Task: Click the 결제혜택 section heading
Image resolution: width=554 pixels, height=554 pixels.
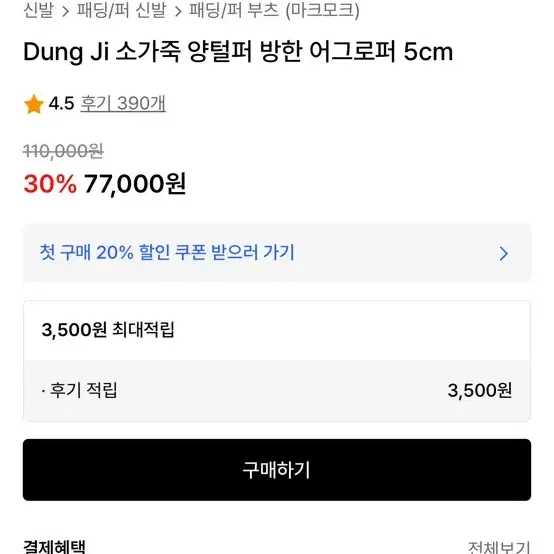Action: (x=54, y=547)
